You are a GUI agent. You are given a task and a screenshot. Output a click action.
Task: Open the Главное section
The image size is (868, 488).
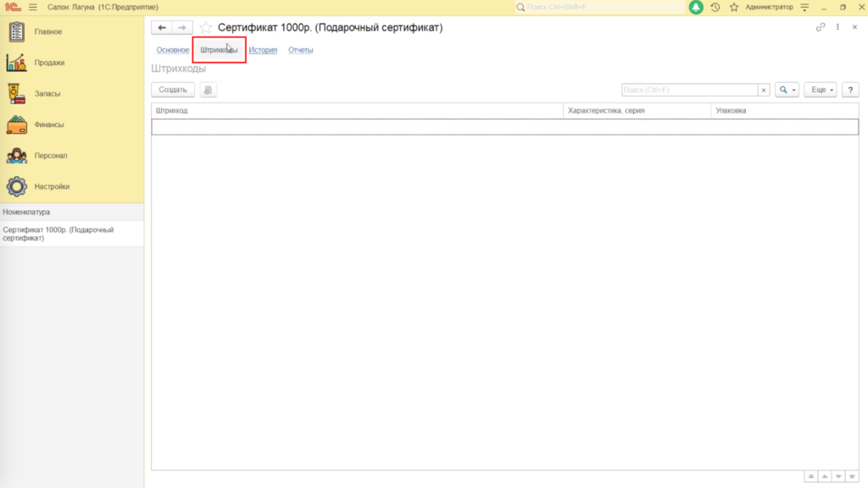pos(48,31)
